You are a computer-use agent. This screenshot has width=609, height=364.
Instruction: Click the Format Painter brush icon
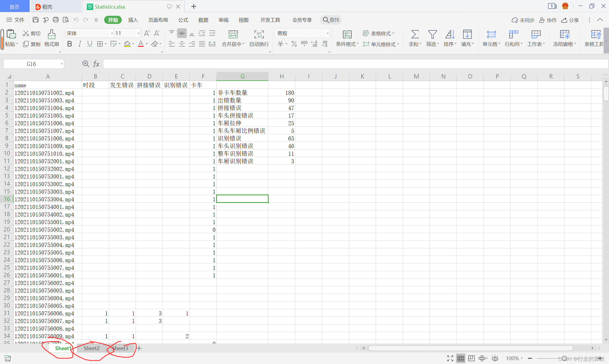(51, 35)
